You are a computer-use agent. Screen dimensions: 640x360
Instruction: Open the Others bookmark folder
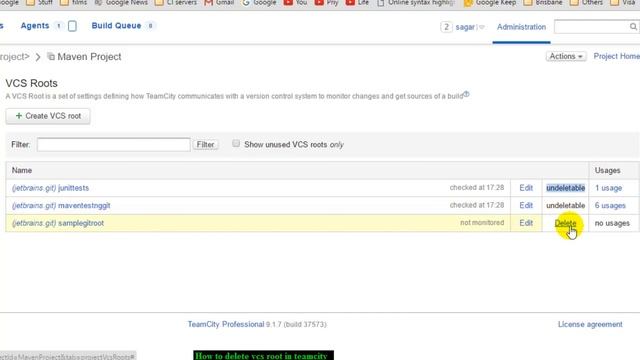pyautogui.click(x=587, y=2)
